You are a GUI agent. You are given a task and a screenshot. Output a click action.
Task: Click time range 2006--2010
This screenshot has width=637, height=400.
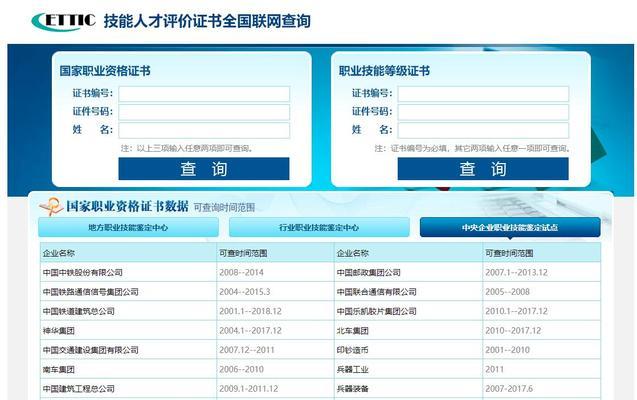tap(241, 370)
